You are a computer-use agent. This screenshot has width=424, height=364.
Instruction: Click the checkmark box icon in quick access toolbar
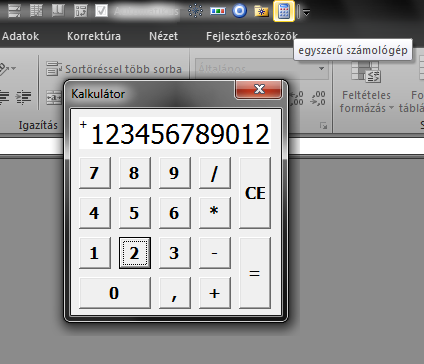(x=101, y=11)
